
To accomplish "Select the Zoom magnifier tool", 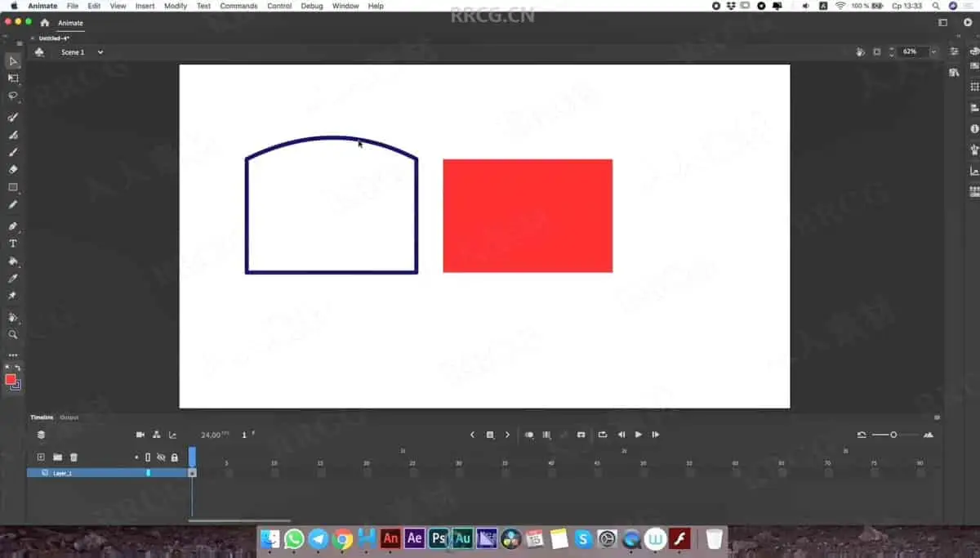I will tap(13, 334).
